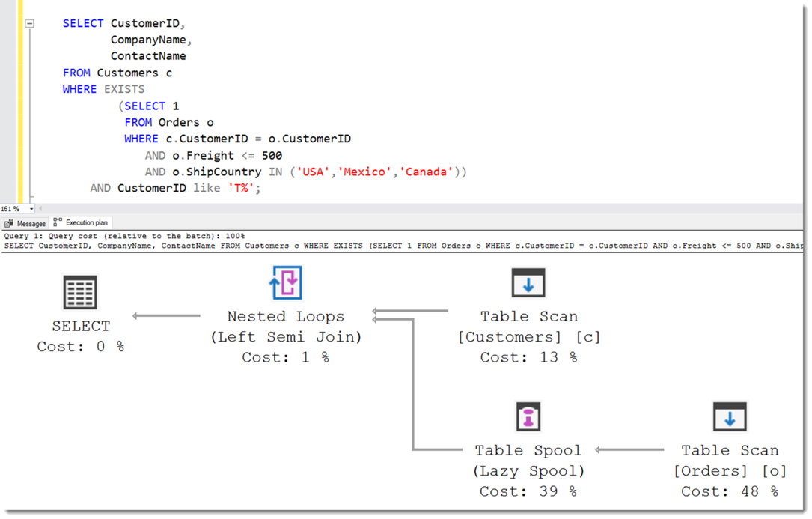Select the Table Spool operator icon
812x519 pixels.
coord(528,417)
